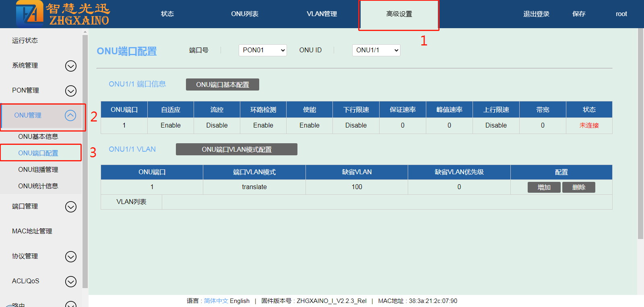The image size is (644, 307).
Task: Switch to the 高级设置 tab
Action: click(399, 14)
